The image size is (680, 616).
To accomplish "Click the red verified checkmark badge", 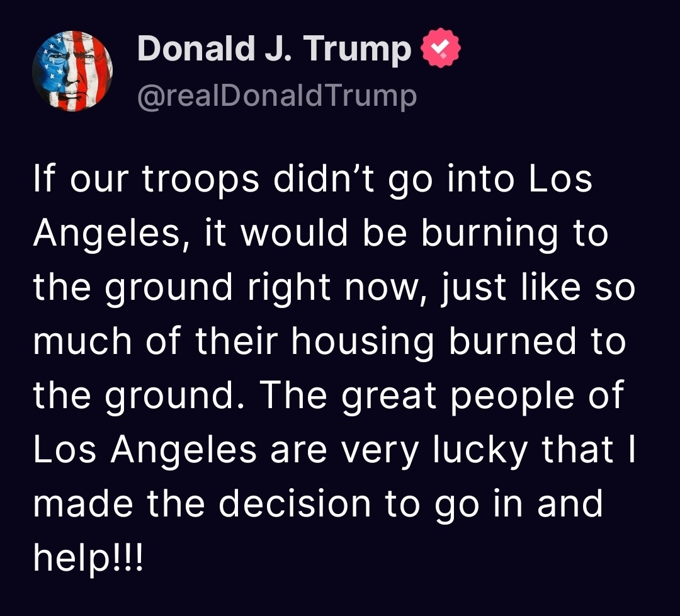I will tap(441, 48).
